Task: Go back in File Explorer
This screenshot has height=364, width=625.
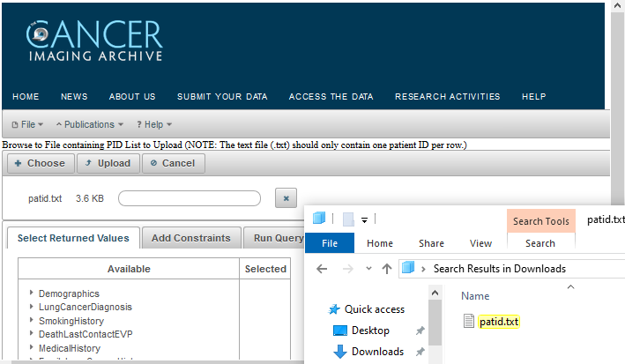Action: pos(322,269)
